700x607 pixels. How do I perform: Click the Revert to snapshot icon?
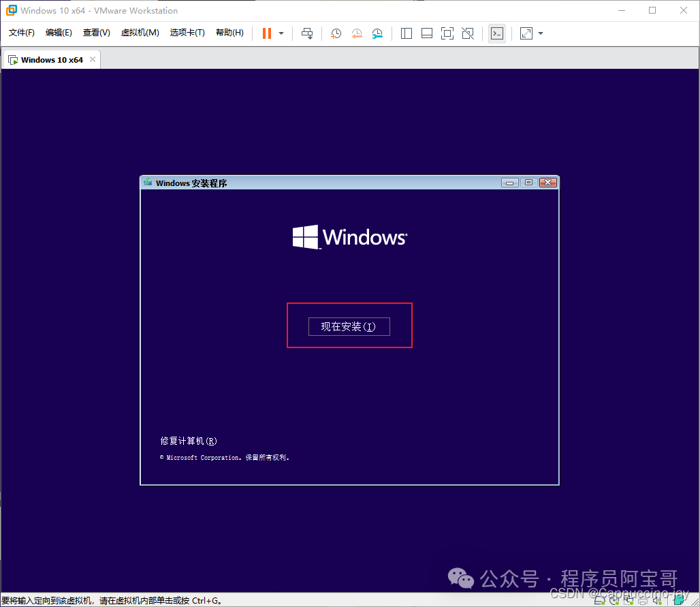coord(357,33)
